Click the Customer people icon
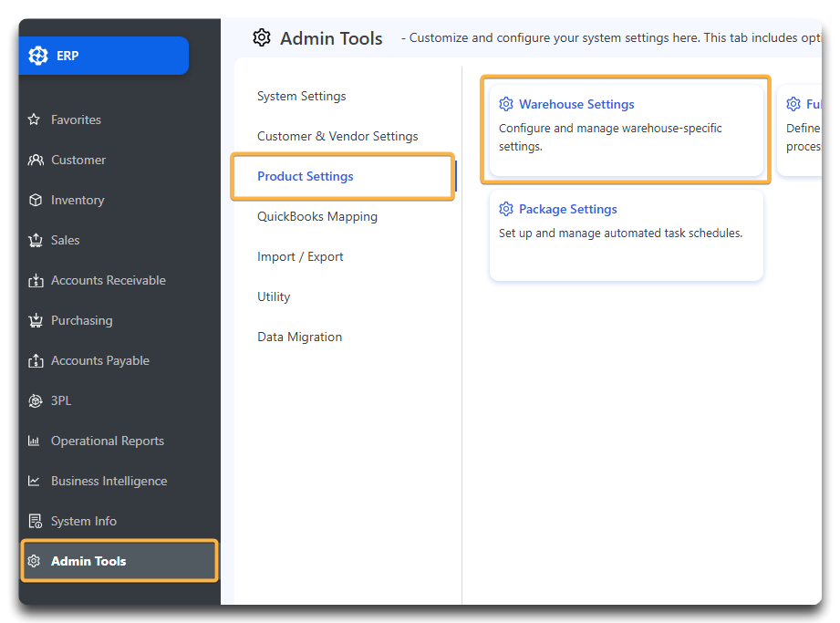Image resolution: width=840 pixels, height=623 pixels. click(x=36, y=160)
